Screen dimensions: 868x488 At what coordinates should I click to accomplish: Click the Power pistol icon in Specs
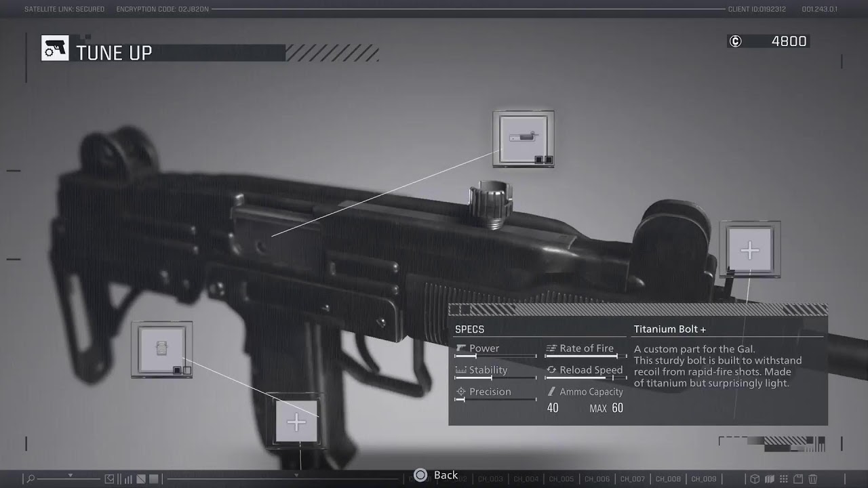(461, 348)
